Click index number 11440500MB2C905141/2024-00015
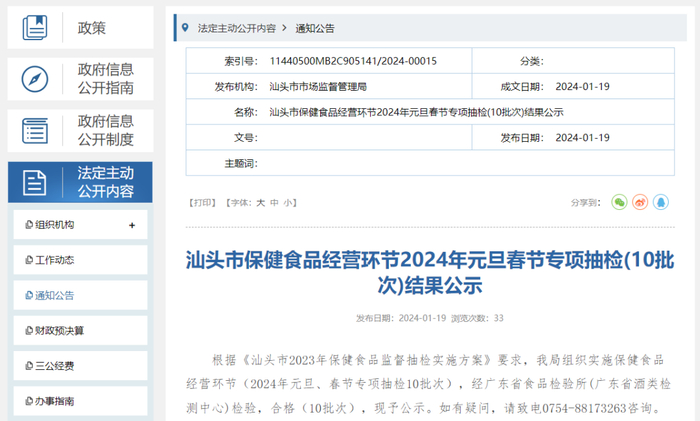 pyautogui.click(x=353, y=61)
